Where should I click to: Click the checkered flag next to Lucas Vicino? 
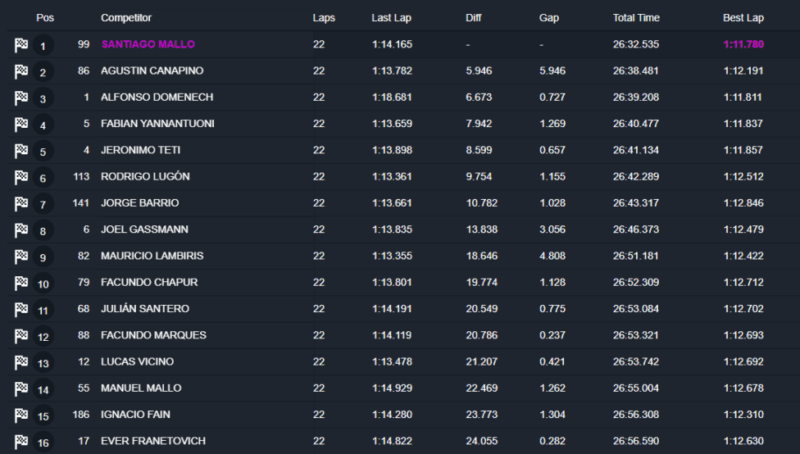click(20, 361)
